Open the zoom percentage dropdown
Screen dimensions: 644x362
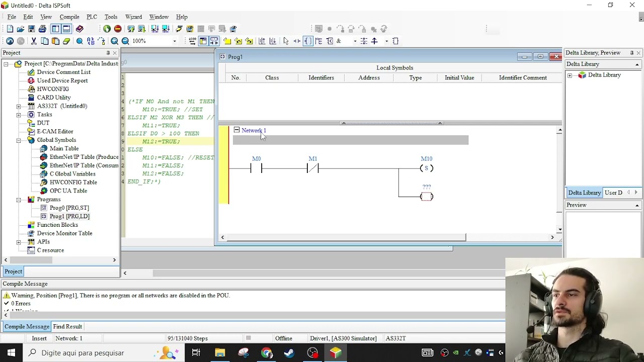[175, 41]
